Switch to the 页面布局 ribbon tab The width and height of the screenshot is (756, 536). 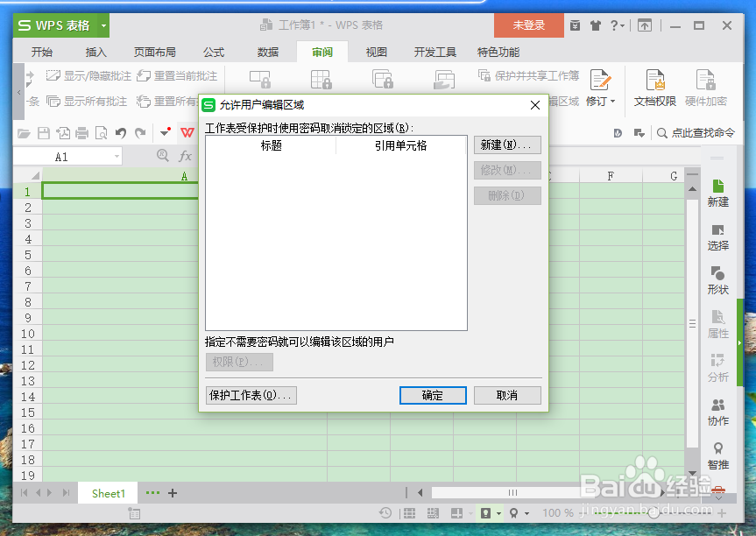click(x=154, y=52)
